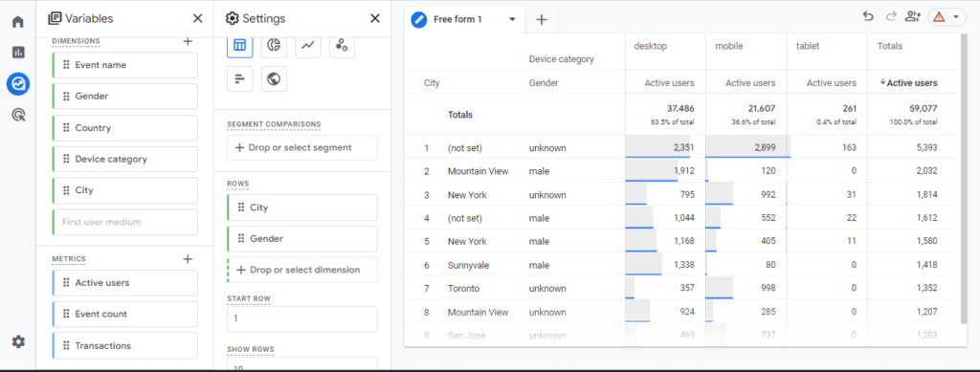Click mobile value 2,899 in row 1

tap(764, 148)
